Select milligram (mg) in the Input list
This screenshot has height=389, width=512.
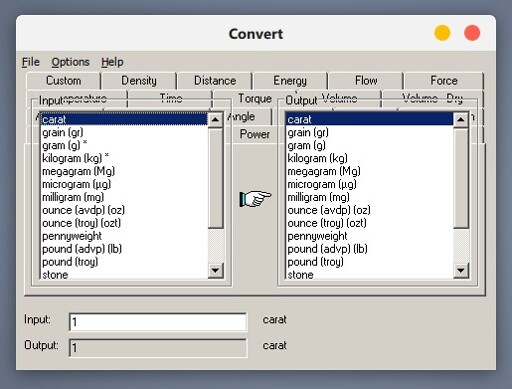pyautogui.click(x=124, y=197)
